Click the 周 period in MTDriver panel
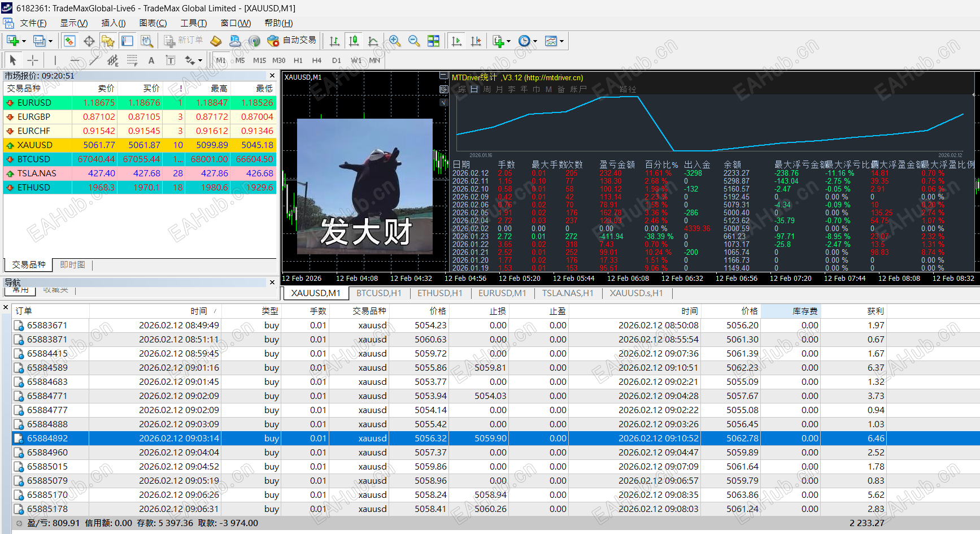Image resolution: width=980 pixels, height=534 pixels. (487, 89)
